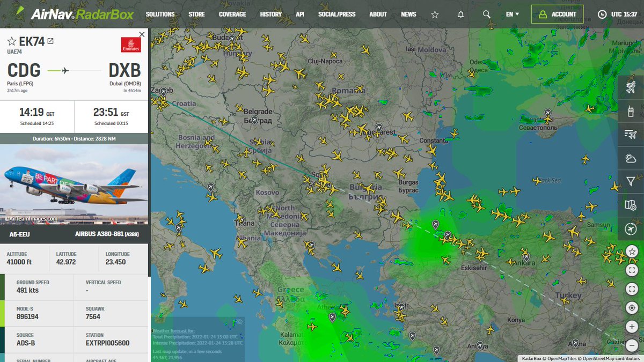Open the AirNav RadarBox home logo

coord(74,14)
